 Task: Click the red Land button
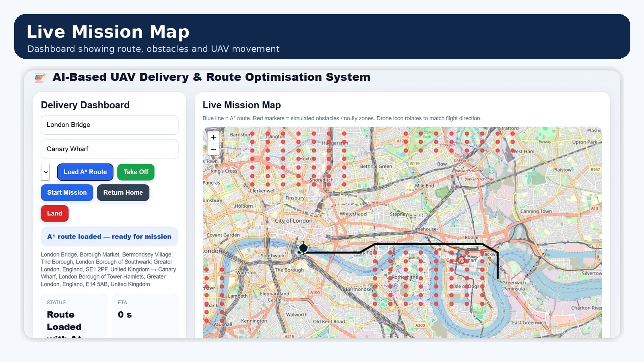click(55, 214)
